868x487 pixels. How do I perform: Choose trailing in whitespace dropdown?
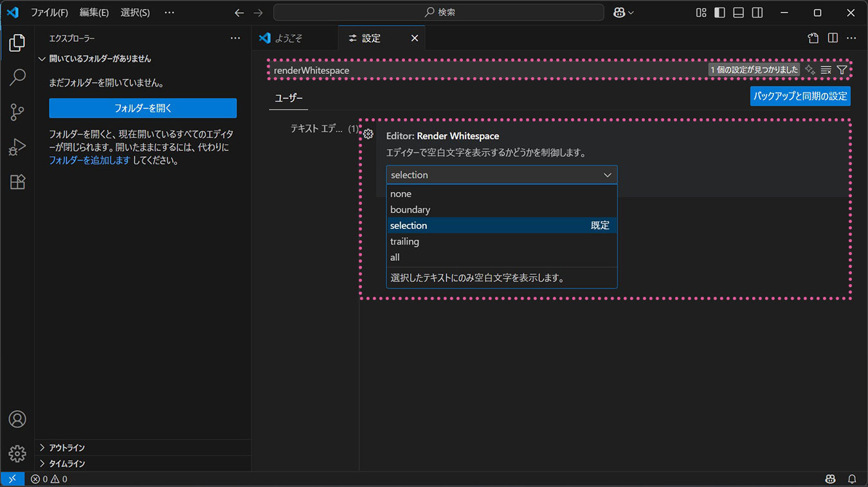point(502,242)
